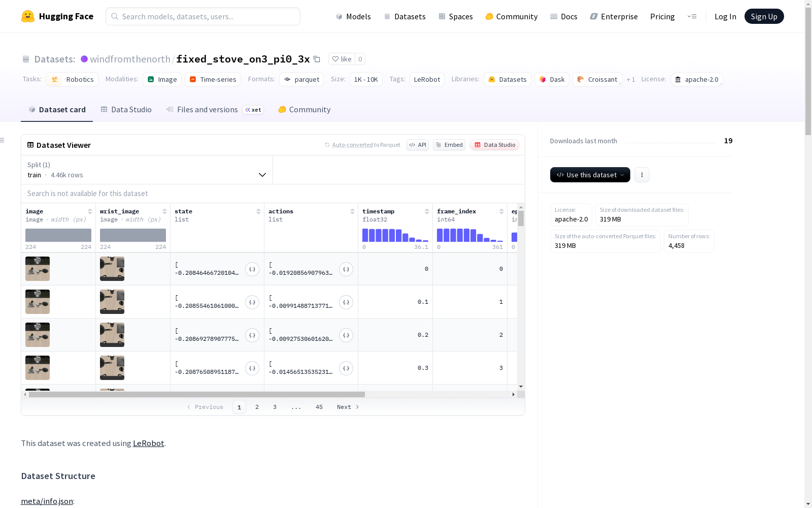Go to the Next page of rows
The image size is (812, 508).
coord(348,407)
